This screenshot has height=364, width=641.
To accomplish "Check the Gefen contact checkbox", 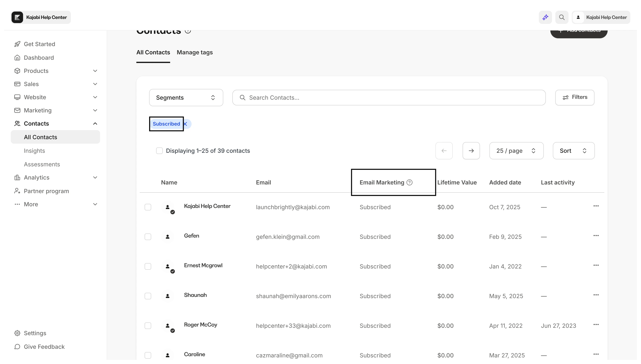I will 148,237.
